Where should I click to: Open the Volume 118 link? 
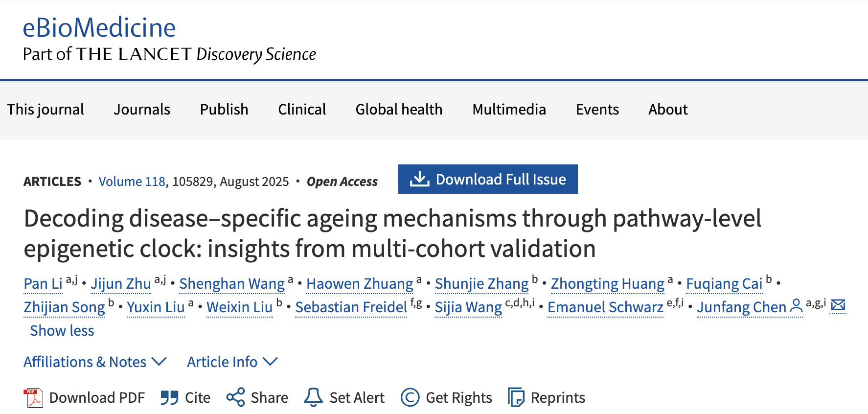coord(132,182)
